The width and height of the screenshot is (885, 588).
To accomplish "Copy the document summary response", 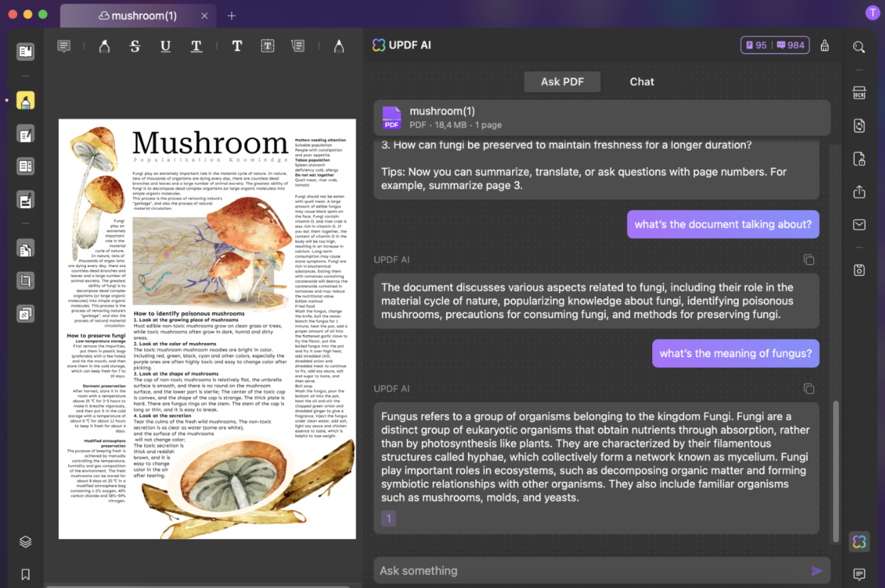I will [808, 260].
